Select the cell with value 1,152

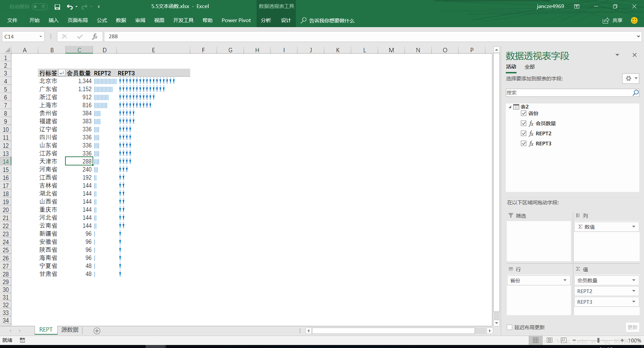click(79, 89)
